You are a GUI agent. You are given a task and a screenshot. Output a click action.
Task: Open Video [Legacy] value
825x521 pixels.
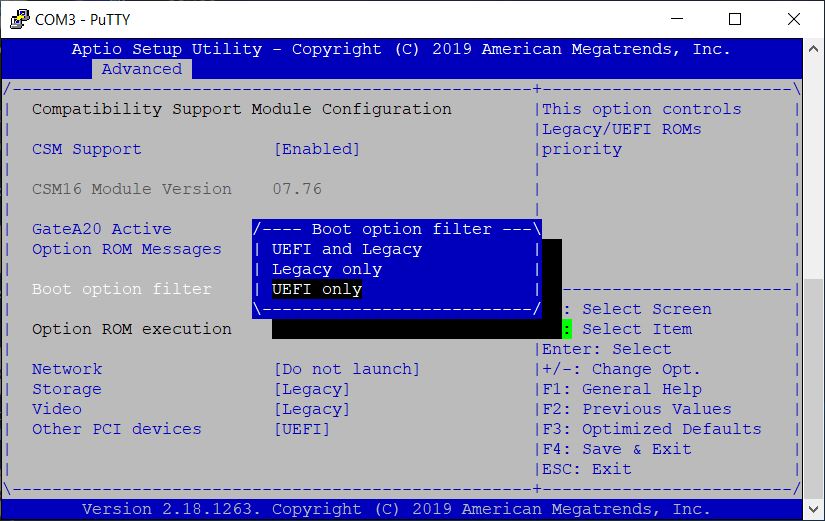(311, 409)
